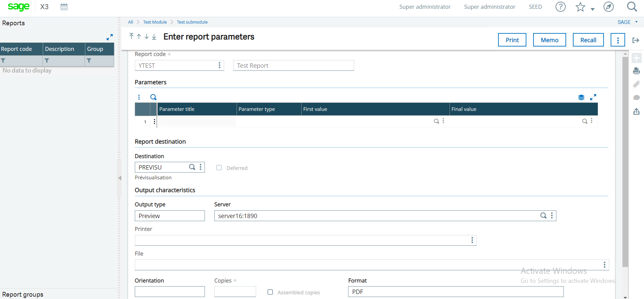Screen dimensions: 644x299
Task: Click the Memo button
Action: [x=550, y=40]
